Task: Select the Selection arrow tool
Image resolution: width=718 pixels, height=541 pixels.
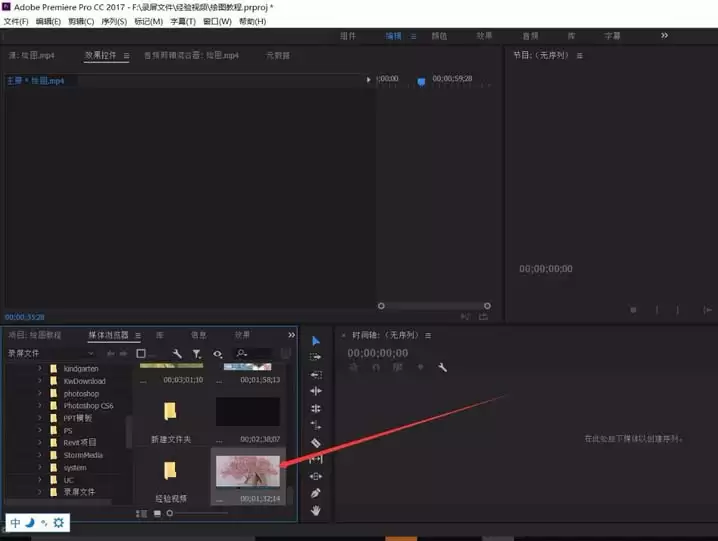Action: (x=315, y=341)
